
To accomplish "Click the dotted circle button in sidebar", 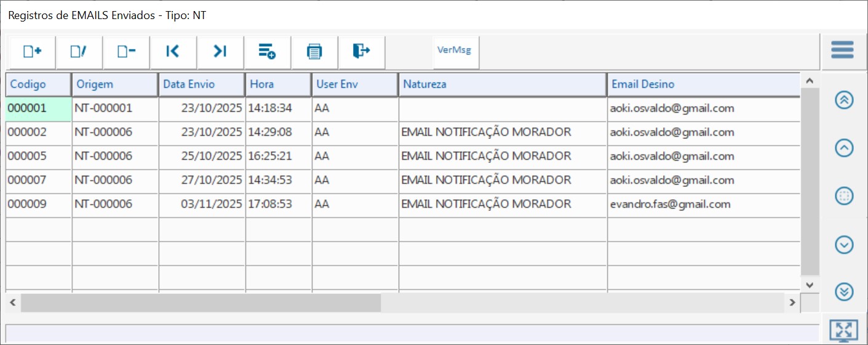I will click(844, 196).
